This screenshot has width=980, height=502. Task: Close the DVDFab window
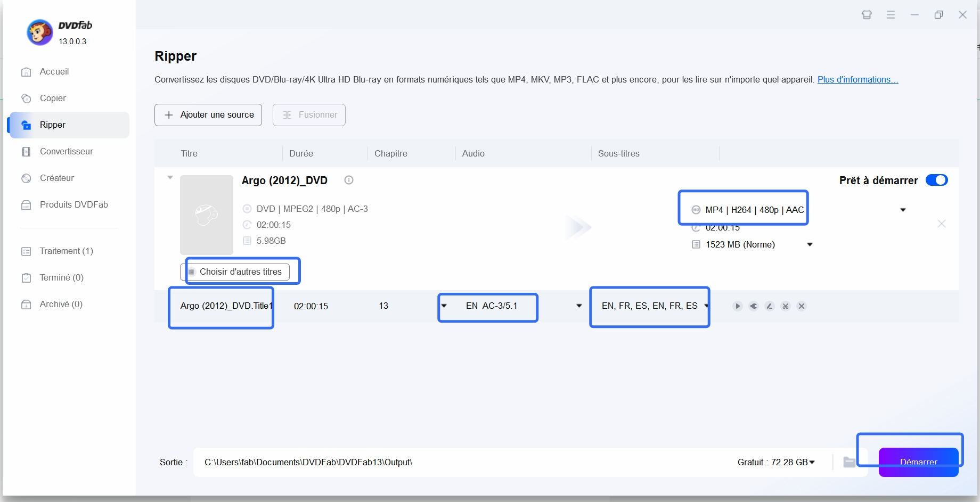[x=962, y=15]
